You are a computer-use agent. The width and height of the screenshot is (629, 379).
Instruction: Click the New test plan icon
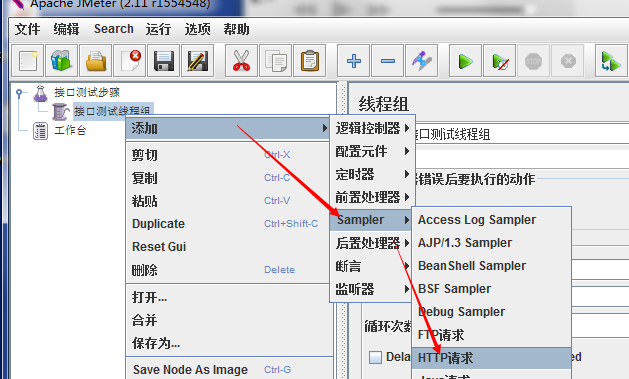pyautogui.click(x=27, y=61)
